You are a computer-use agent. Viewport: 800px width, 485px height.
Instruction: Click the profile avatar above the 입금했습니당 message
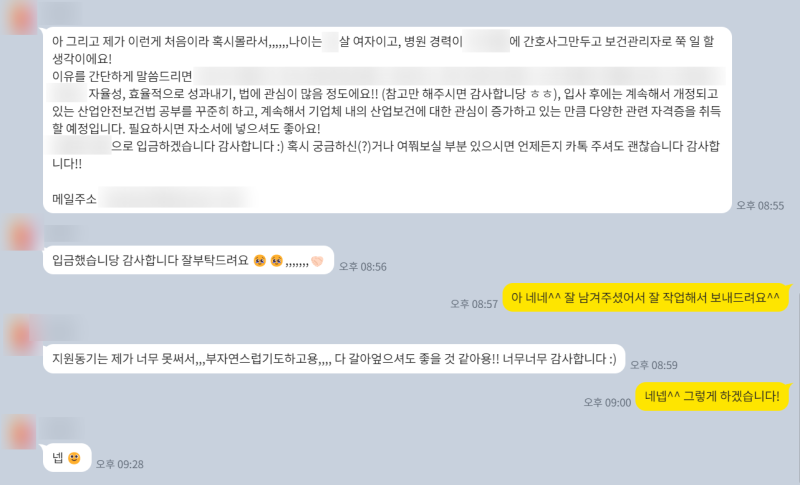[20, 233]
